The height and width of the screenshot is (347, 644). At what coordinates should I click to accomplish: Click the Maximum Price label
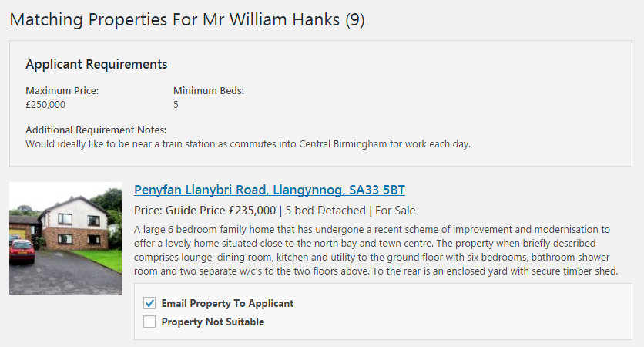click(62, 90)
